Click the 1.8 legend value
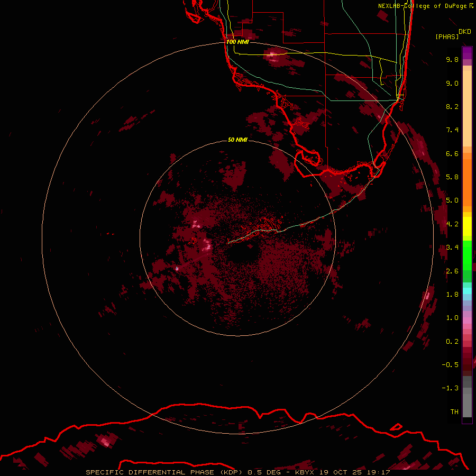 click(452, 295)
